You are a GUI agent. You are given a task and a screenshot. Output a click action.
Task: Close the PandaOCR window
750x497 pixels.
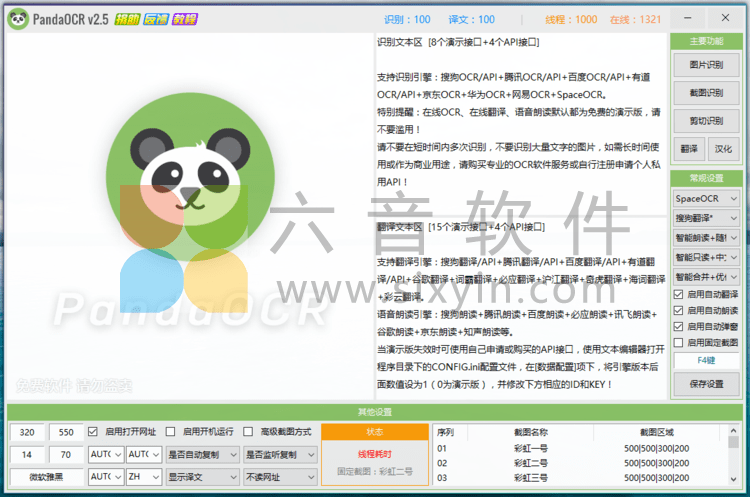click(725, 18)
